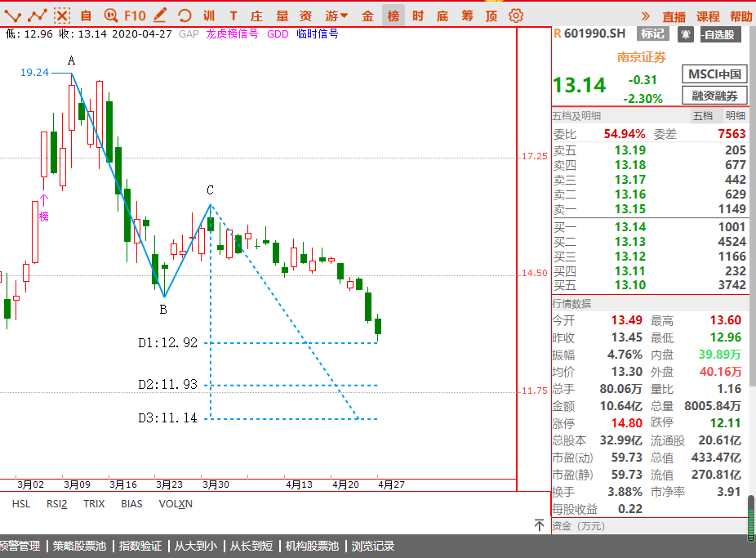This screenshot has height=558, width=756.
Task: Click the 19.24 high price label
Action: [34, 73]
